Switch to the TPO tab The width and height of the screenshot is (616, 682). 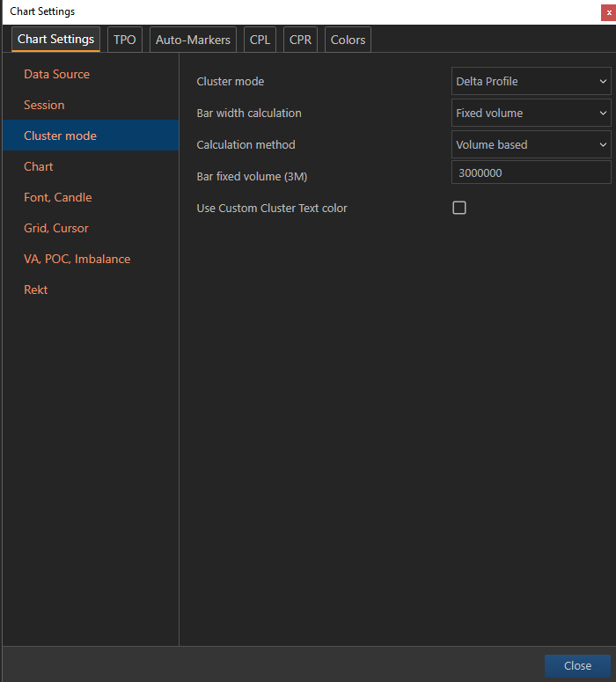click(x=125, y=40)
